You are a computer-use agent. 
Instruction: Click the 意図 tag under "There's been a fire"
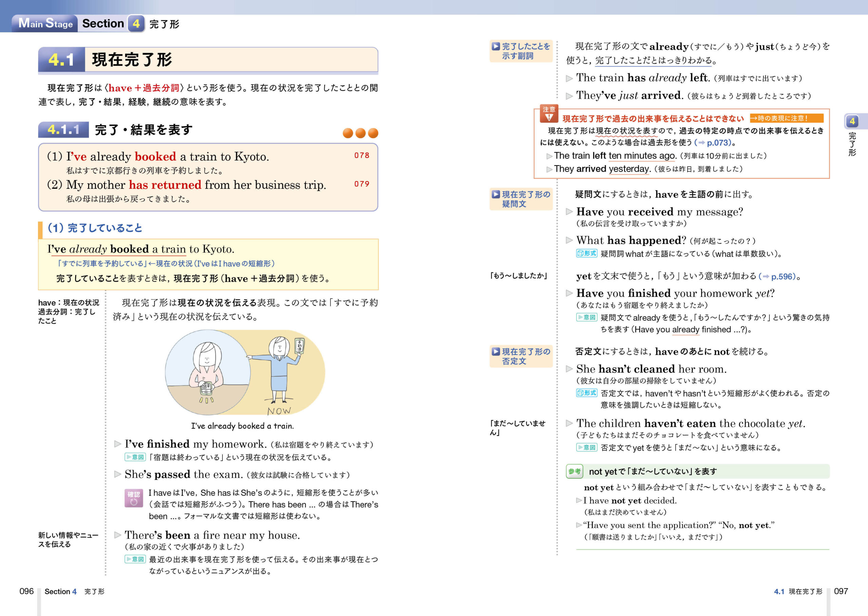(x=135, y=559)
